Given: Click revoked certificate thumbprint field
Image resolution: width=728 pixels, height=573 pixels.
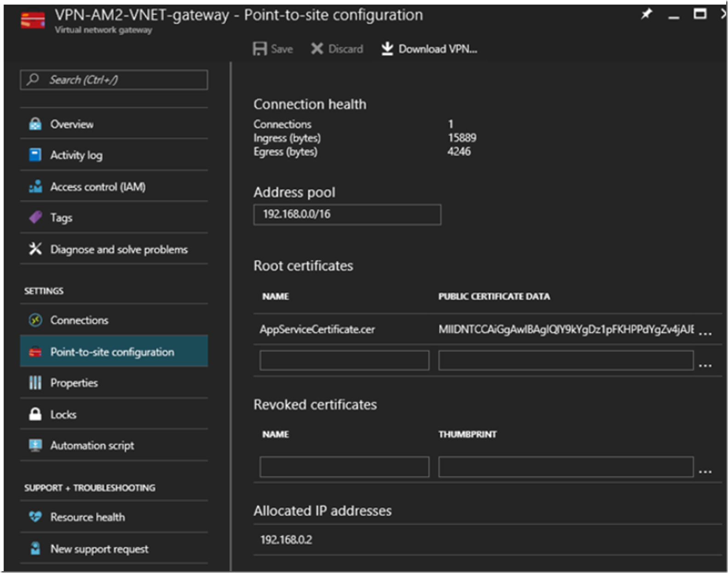Looking at the screenshot, I should click(x=566, y=466).
